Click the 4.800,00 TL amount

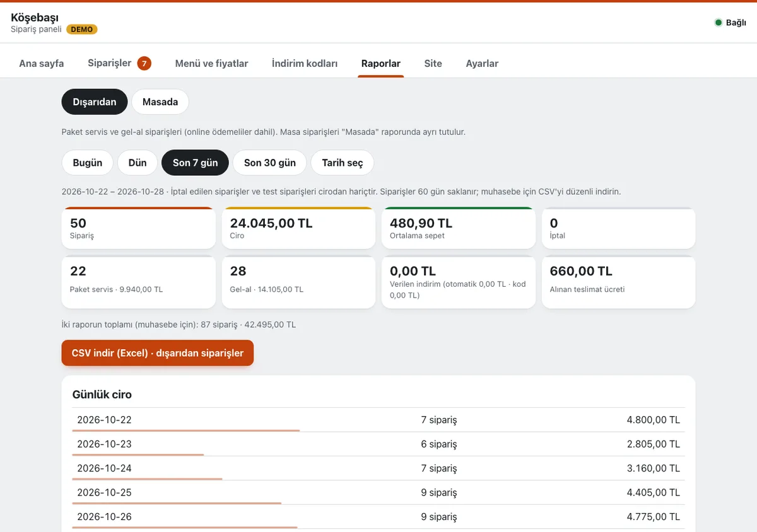(x=653, y=420)
